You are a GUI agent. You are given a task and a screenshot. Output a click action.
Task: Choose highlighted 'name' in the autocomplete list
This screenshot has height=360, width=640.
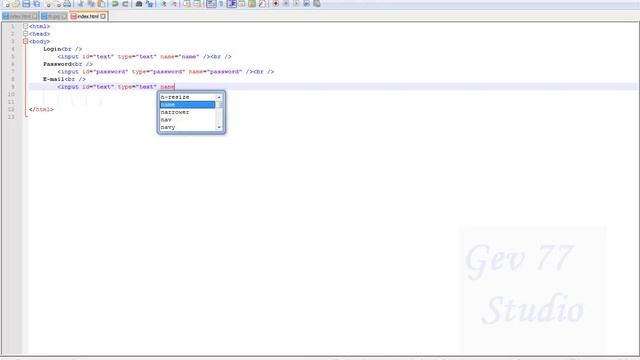(x=187, y=104)
